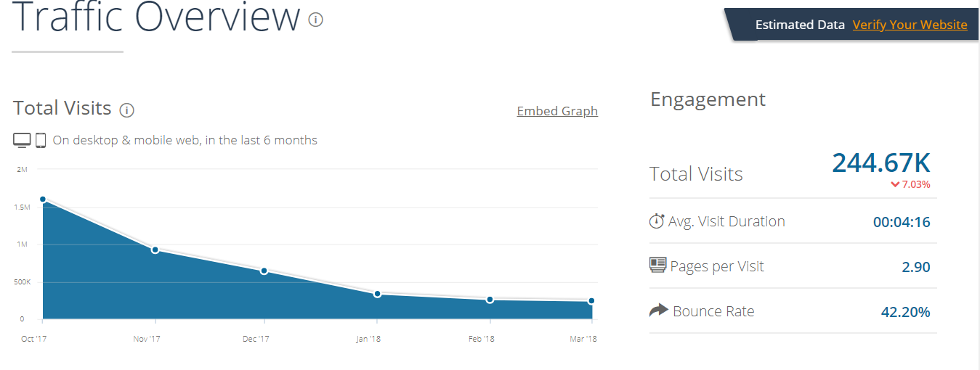Click the 244.67K total visits value
Image resolution: width=980 pixels, height=370 pixels.
coord(880,163)
